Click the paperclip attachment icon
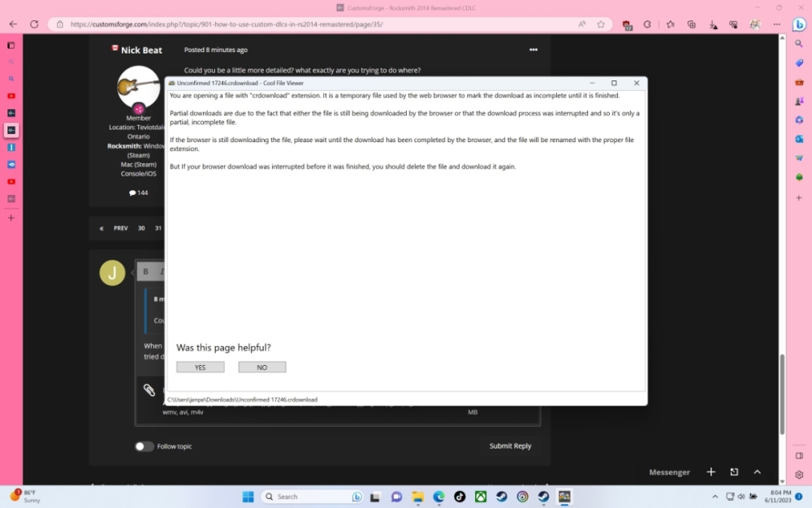Viewport: 812px width, 508px height. [149, 390]
